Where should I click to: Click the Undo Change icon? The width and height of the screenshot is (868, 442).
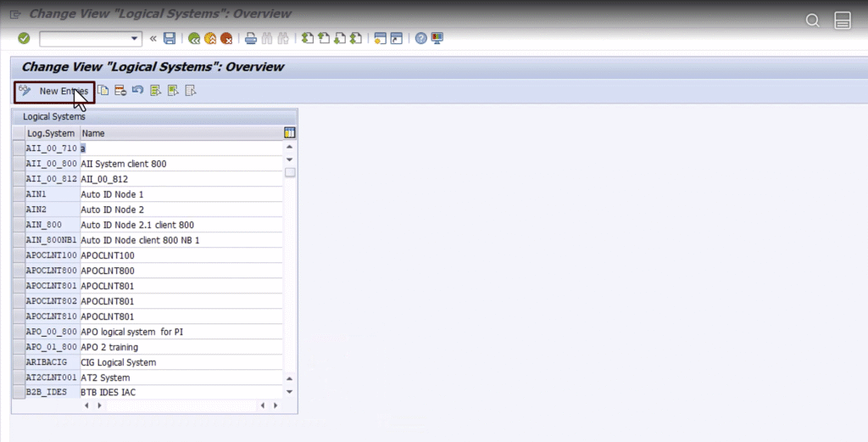tap(138, 90)
